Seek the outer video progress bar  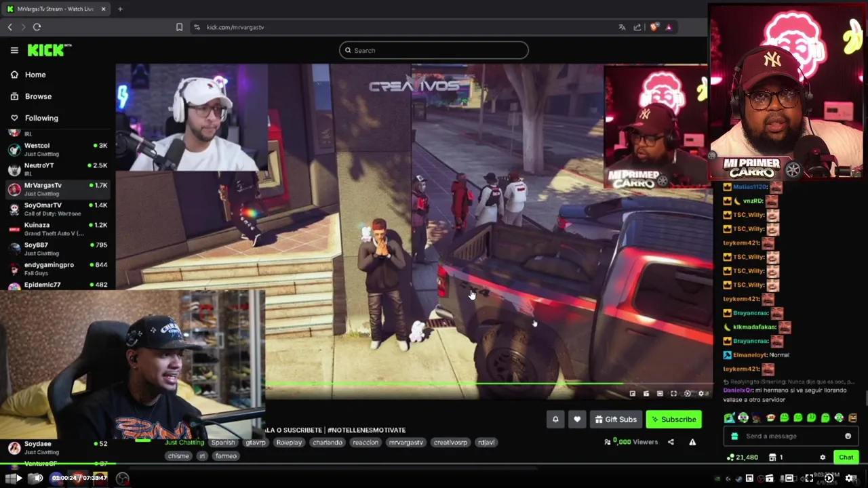click(434, 464)
